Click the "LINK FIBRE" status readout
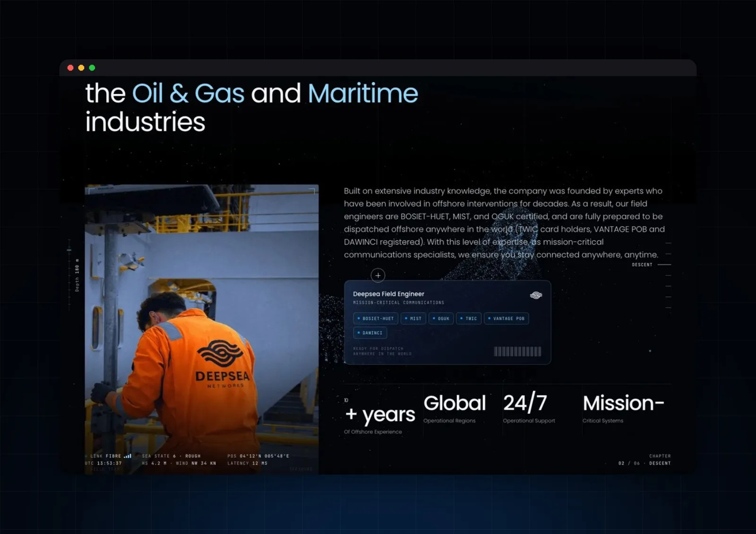Image resolution: width=756 pixels, height=534 pixels. (x=105, y=456)
